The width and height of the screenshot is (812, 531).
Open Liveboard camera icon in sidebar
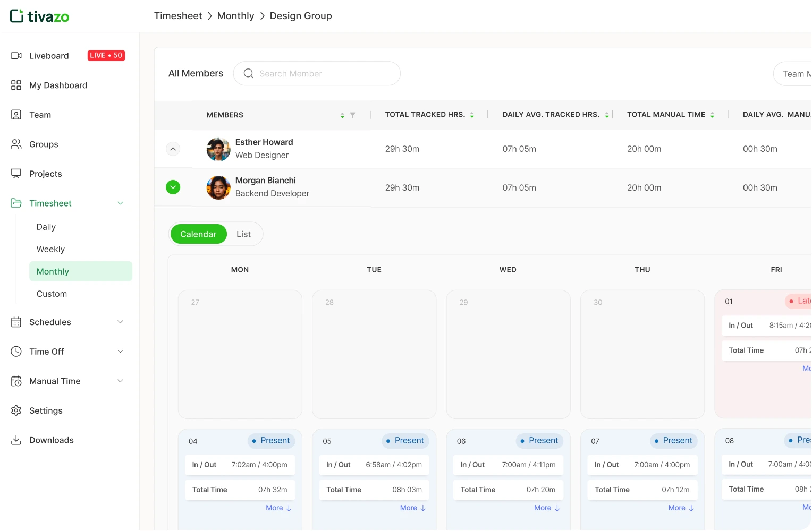point(16,56)
